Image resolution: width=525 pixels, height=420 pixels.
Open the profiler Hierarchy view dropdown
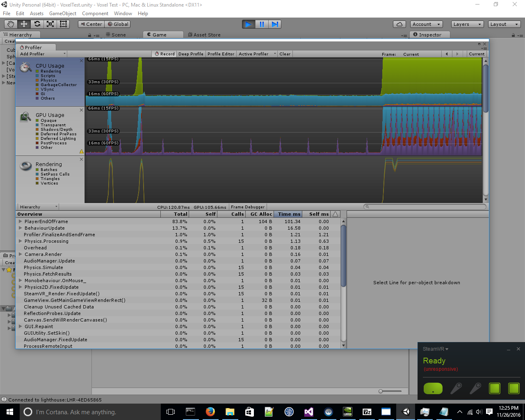click(38, 207)
